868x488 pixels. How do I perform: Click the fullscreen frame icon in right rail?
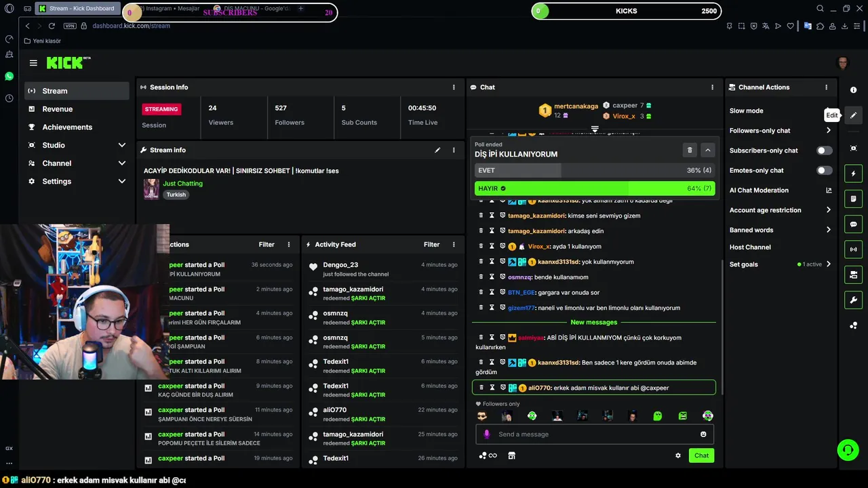pos(853,148)
